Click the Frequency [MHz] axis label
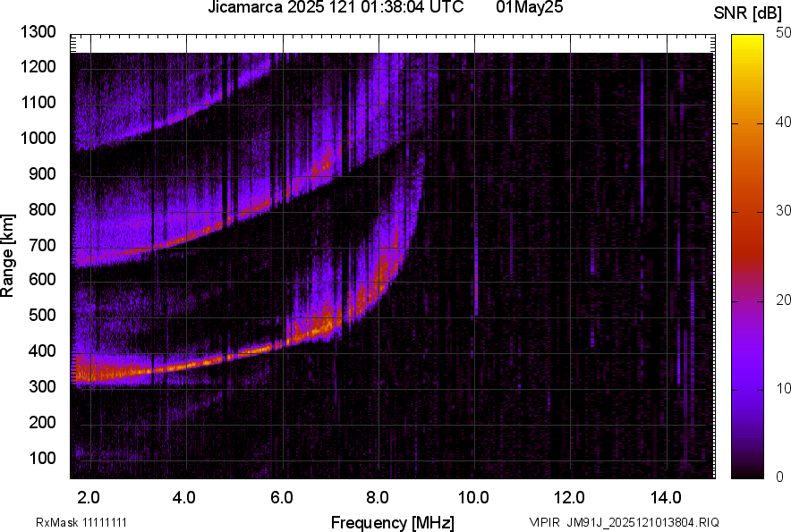Screen dimensions: 791x532 tap(393, 522)
